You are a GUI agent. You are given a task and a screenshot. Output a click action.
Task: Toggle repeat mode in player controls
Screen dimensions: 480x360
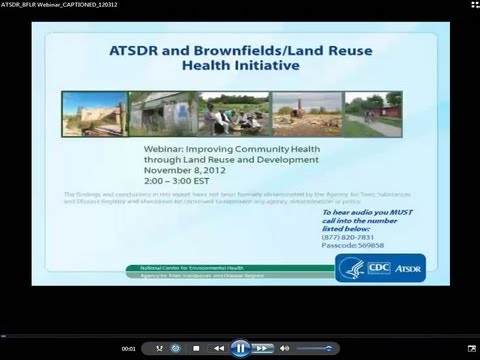(175, 348)
